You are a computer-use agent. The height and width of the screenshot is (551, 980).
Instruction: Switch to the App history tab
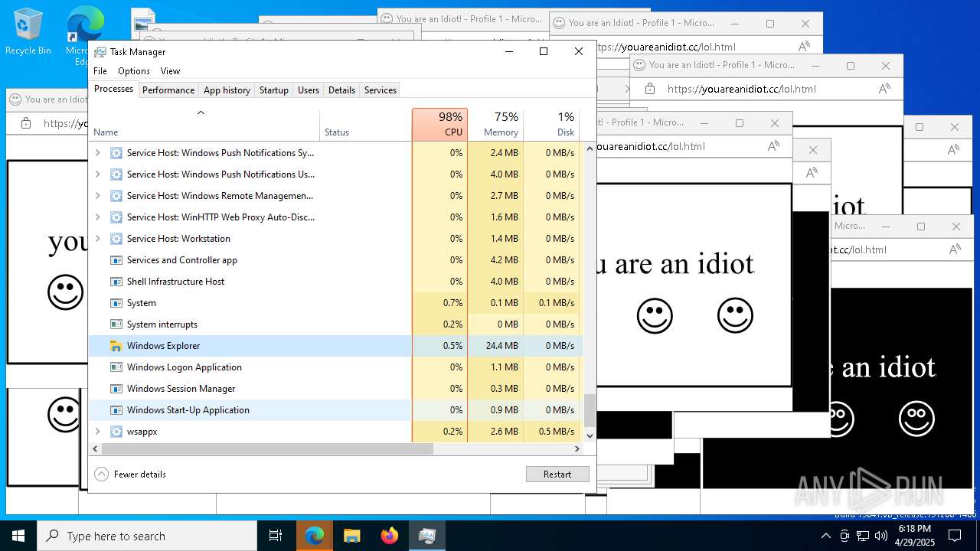coord(227,90)
